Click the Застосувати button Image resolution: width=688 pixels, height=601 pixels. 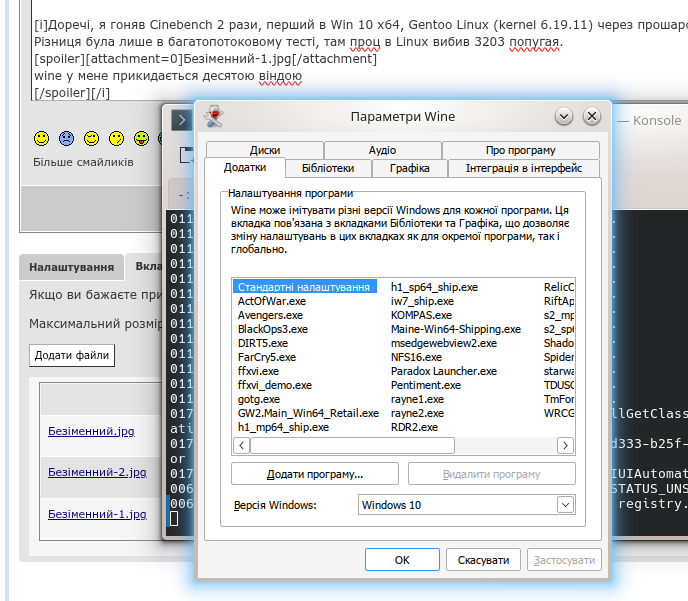[564, 560]
